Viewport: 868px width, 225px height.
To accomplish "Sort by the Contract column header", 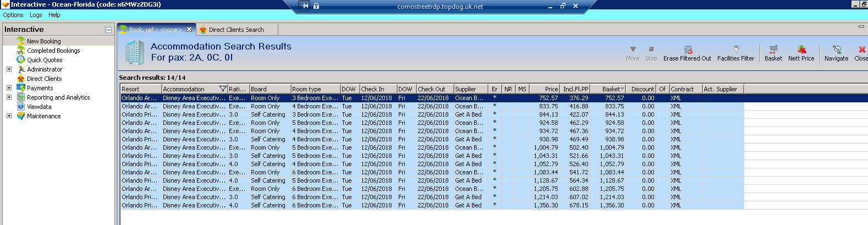I will 685,89.
